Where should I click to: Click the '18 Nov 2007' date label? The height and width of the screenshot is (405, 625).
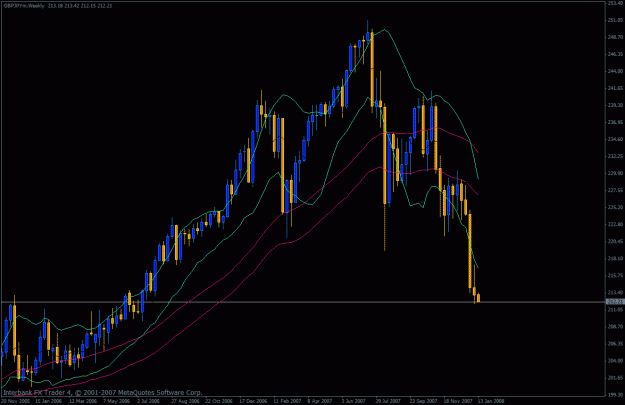coord(458,401)
